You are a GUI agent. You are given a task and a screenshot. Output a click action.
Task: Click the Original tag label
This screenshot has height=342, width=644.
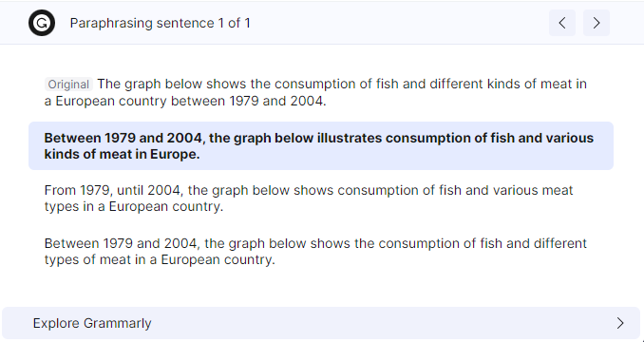[68, 85]
